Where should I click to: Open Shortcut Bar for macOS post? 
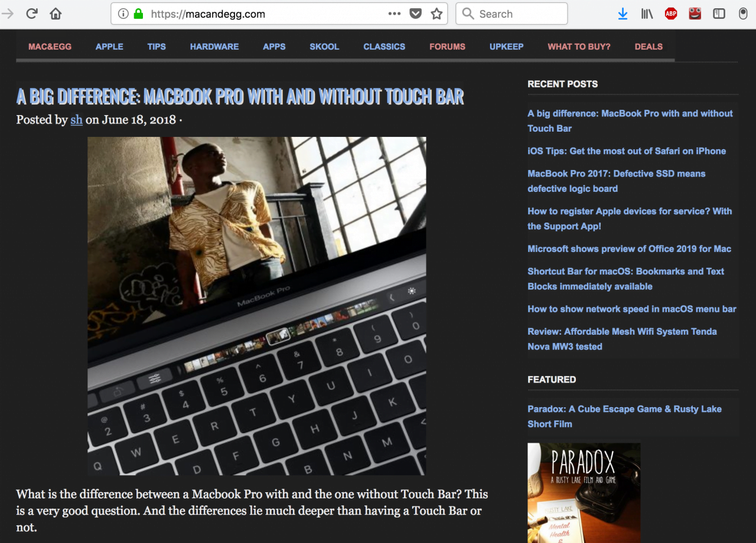tap(625, 279)
